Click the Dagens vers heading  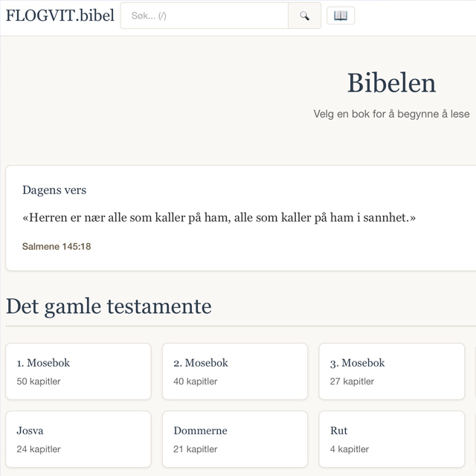pos(54,190)
